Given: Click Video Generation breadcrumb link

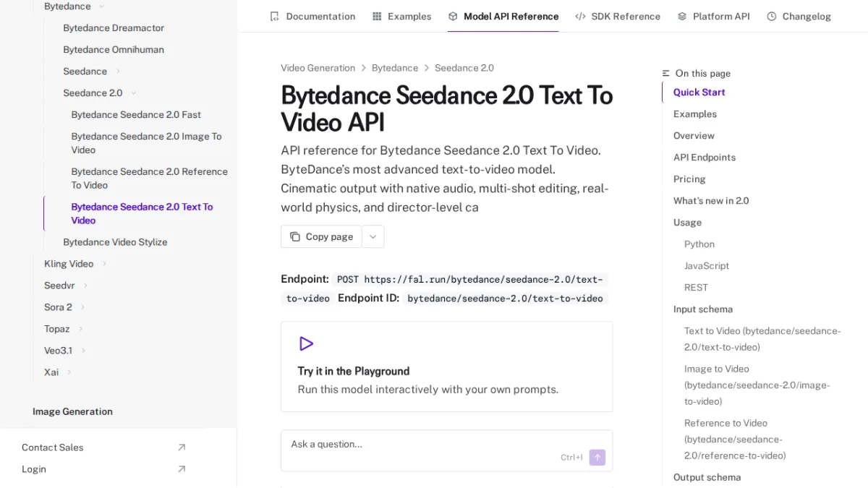Looking at the screenshot, I should coord(318,68).
